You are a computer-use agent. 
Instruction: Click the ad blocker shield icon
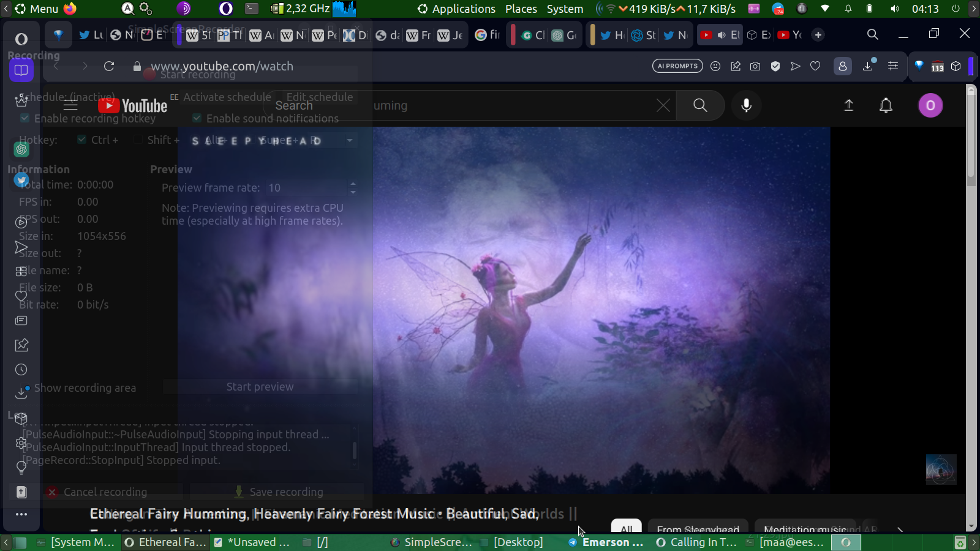[775, 66]
